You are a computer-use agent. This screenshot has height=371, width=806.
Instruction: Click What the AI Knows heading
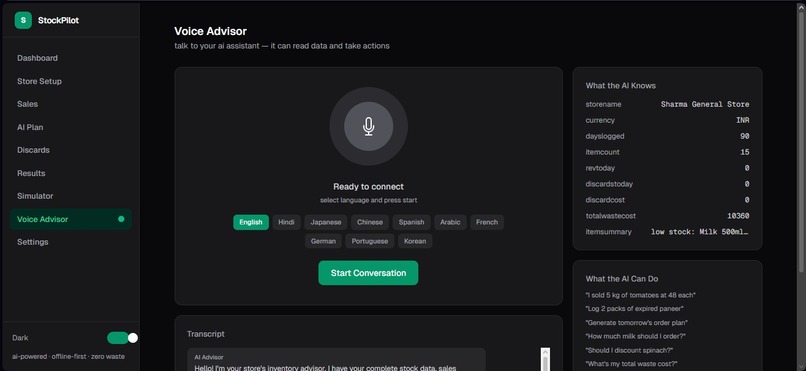(x=620, y=86)
